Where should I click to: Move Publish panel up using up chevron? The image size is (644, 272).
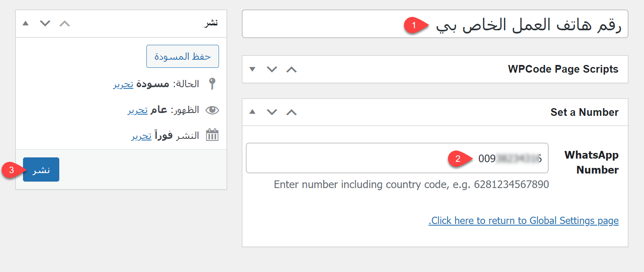click(x=65, y=23)
